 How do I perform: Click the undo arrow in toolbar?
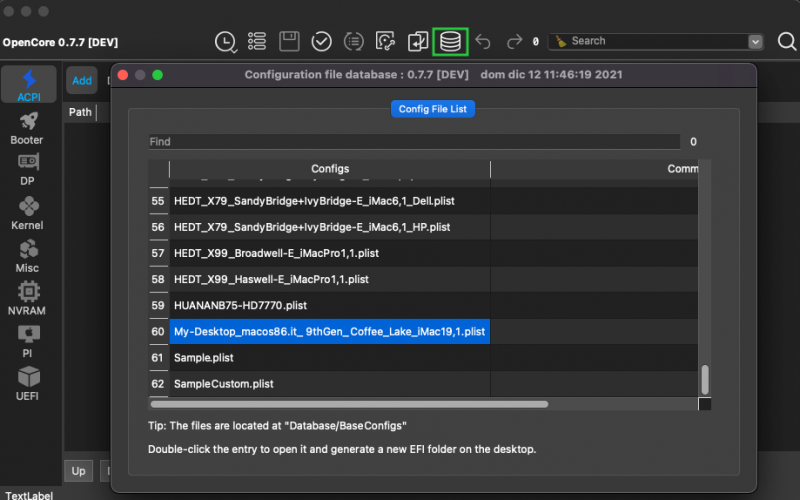tap(483, 41)
